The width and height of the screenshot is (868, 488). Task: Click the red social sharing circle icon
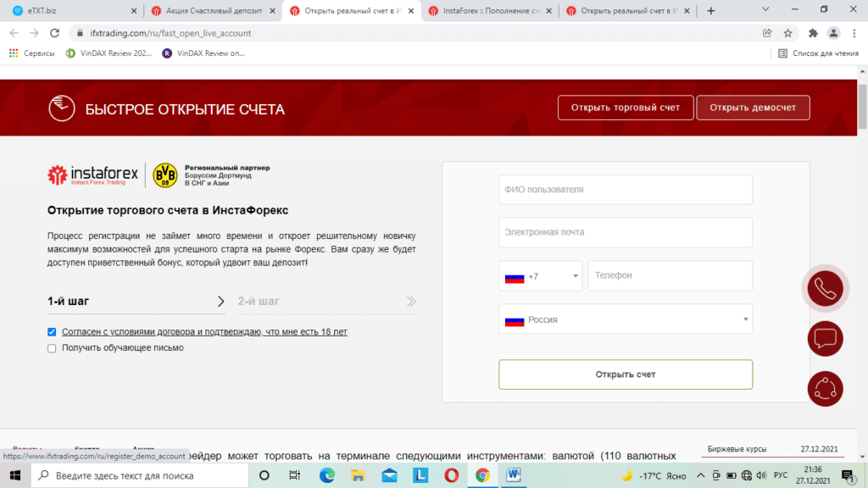[825, 388]
